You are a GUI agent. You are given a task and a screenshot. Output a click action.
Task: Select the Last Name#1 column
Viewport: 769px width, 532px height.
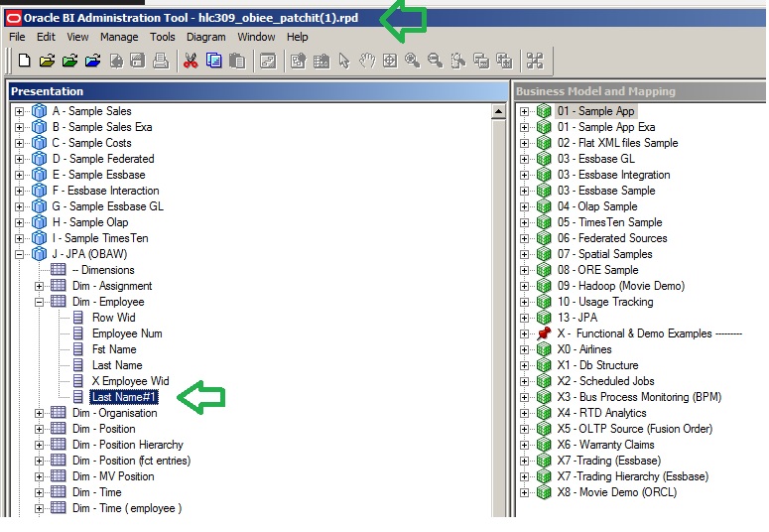(x=124, y=397)
